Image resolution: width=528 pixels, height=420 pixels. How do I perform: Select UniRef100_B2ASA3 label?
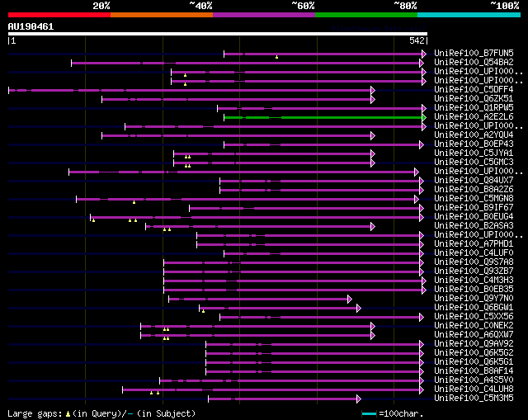coord(474,225)
